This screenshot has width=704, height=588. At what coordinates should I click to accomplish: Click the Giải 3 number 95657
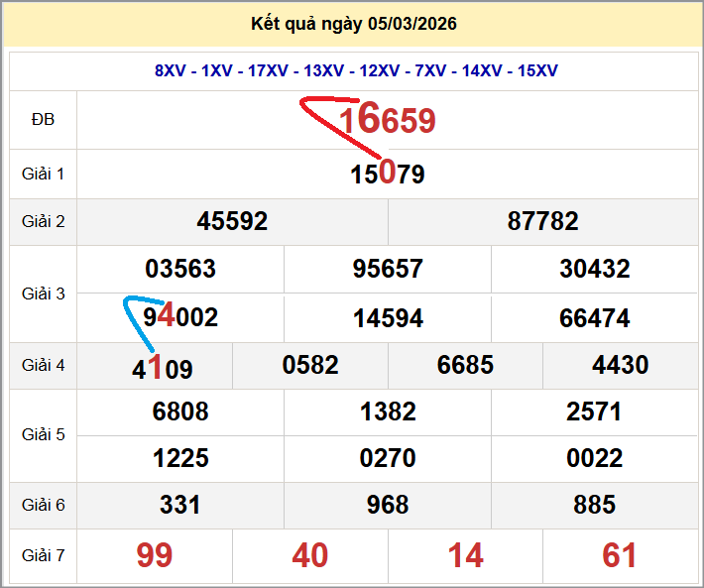388,269
